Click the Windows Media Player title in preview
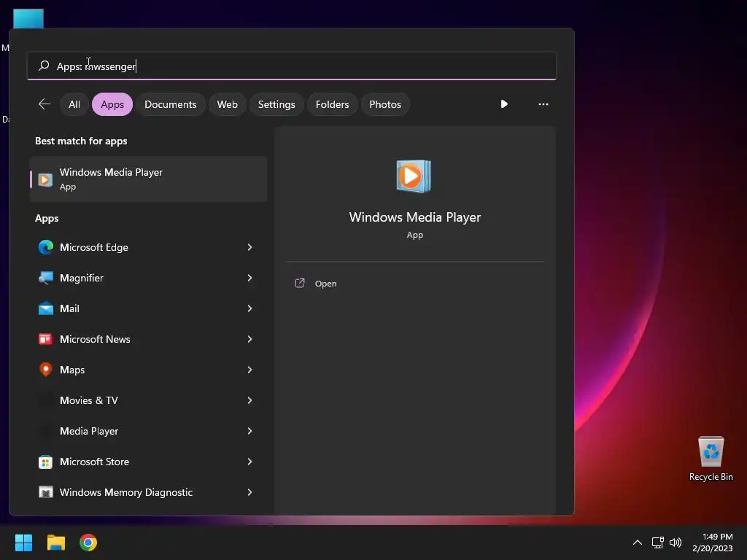Screen dimensions: 747x560 pyautogui.click(x=414, y=217)
